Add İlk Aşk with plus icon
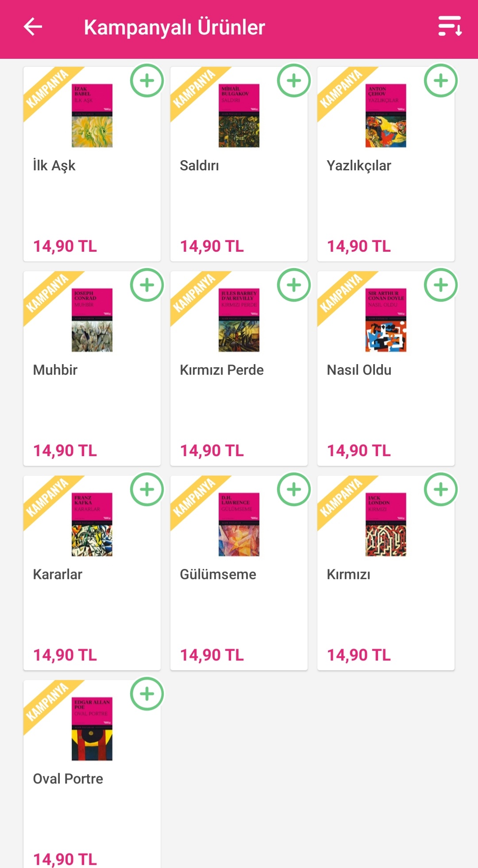The image size is (478, 868). tap(147, 81)
